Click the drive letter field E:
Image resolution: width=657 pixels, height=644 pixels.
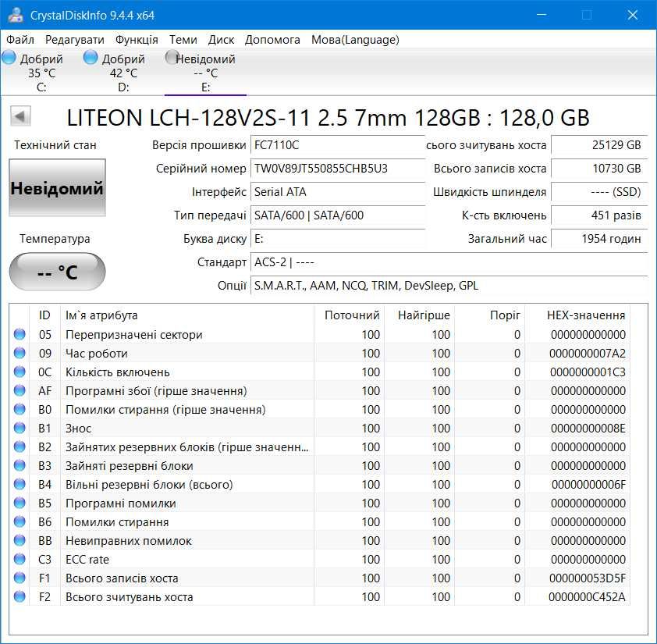tap(338, 239)
